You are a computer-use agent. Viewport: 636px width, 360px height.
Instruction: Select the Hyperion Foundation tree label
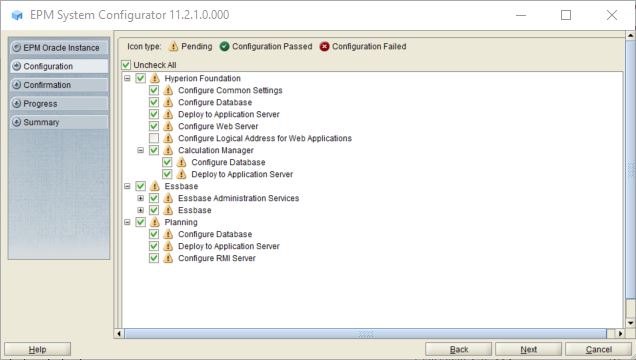pos(202,78)
